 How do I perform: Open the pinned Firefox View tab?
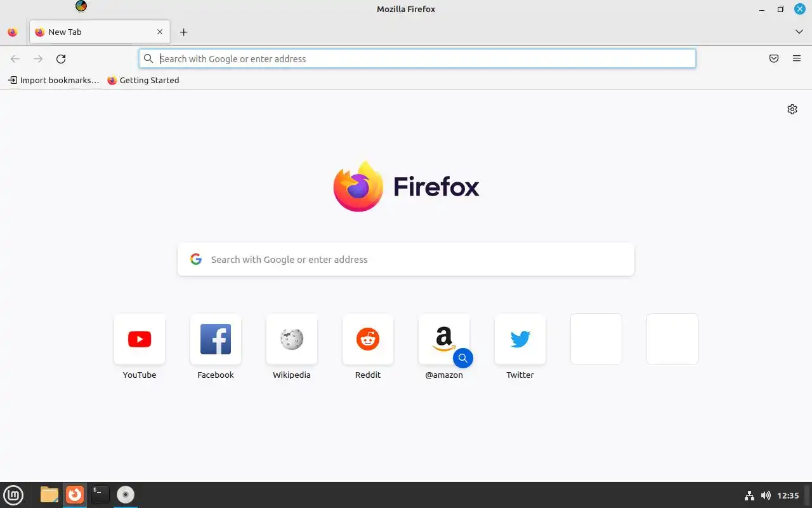(12, 32)
